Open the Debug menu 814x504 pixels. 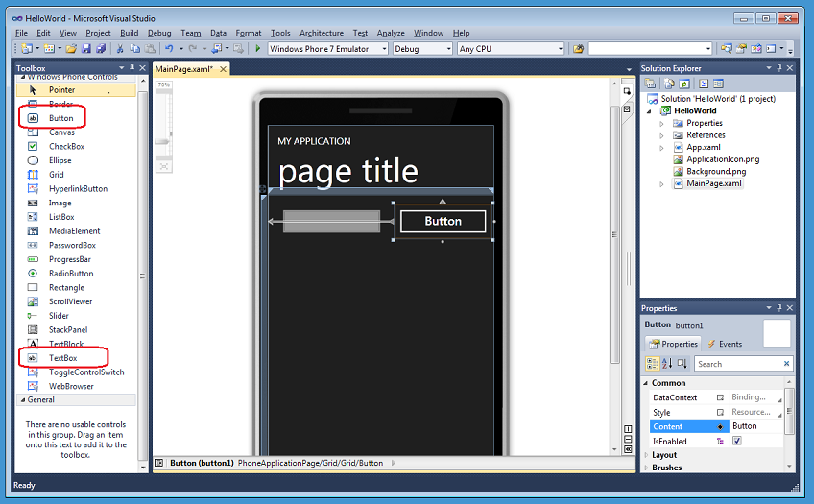(x=158, y=33)
